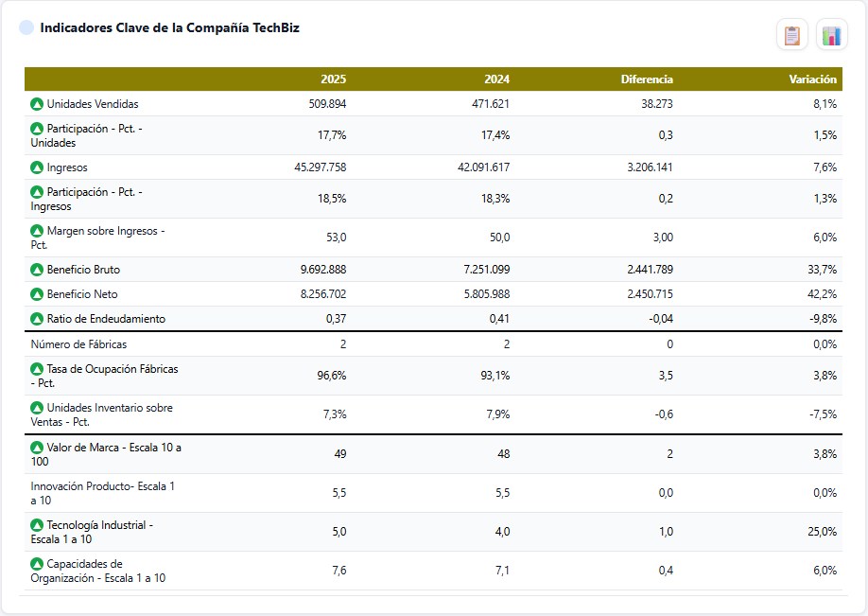The height and width of the screenshot is (616, 868).
Task: Open the bar chart view icon
Action: pyautogui.click(x=831, y=35)
